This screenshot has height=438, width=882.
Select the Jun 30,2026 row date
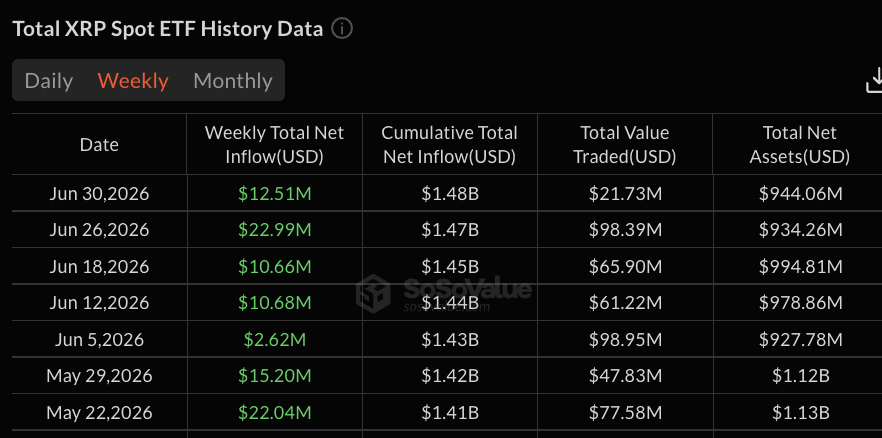(99, 193)
